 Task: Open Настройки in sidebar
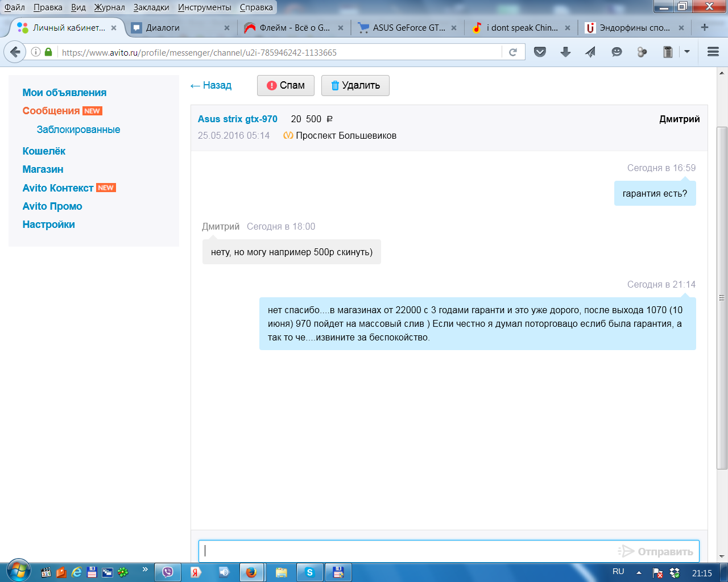[x=48, y=225]
